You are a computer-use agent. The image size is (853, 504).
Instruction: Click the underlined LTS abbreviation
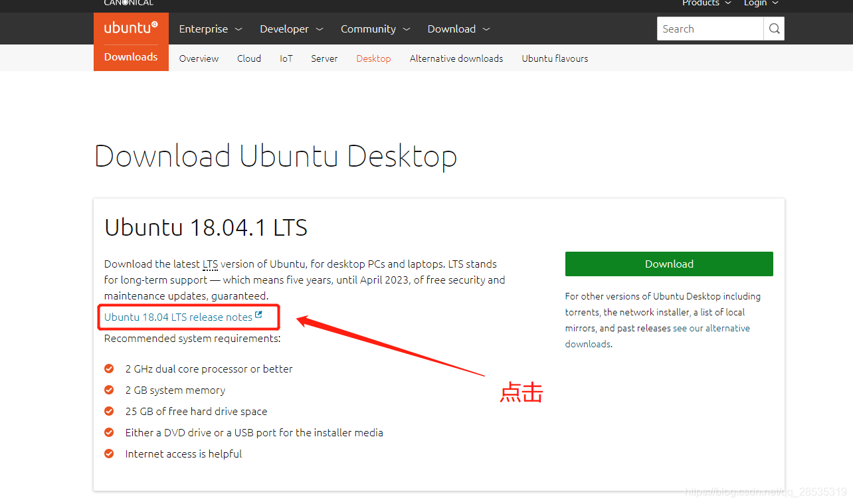coord(210,264)
